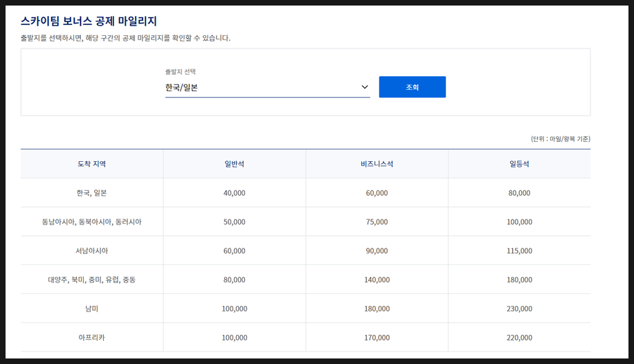Select the 아프리카 destination cell
634x364 pixels.
tap(92, 337)
